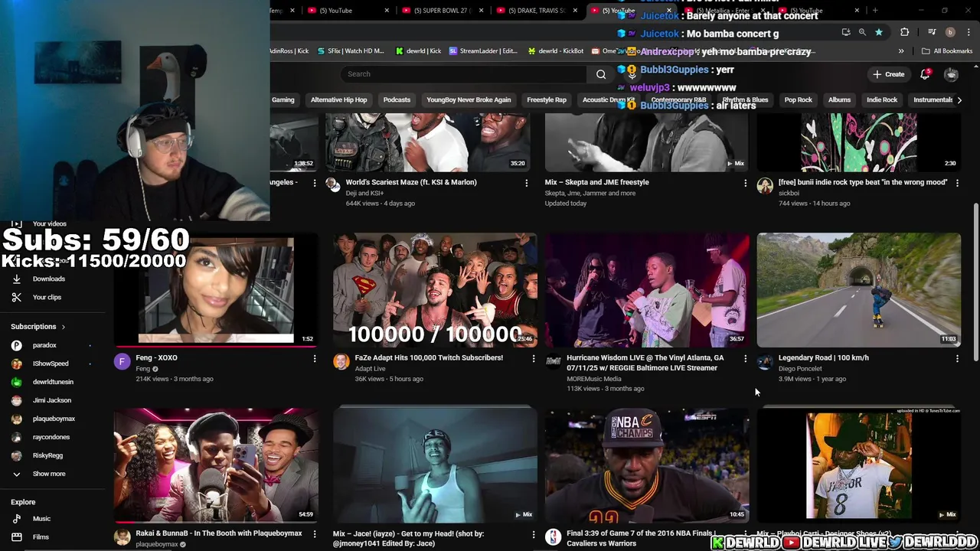
Task: Open the browser media control icon
Action: 932,32
